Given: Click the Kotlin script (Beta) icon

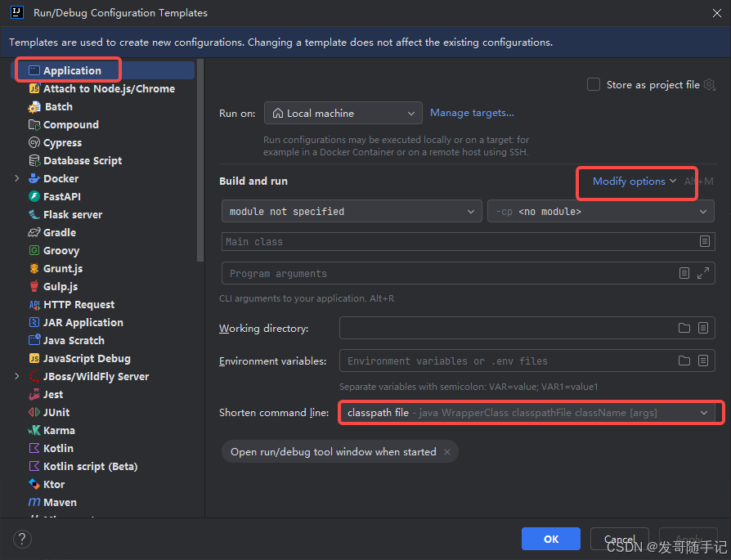Looking at the screenshot, I should click(34, 466).
